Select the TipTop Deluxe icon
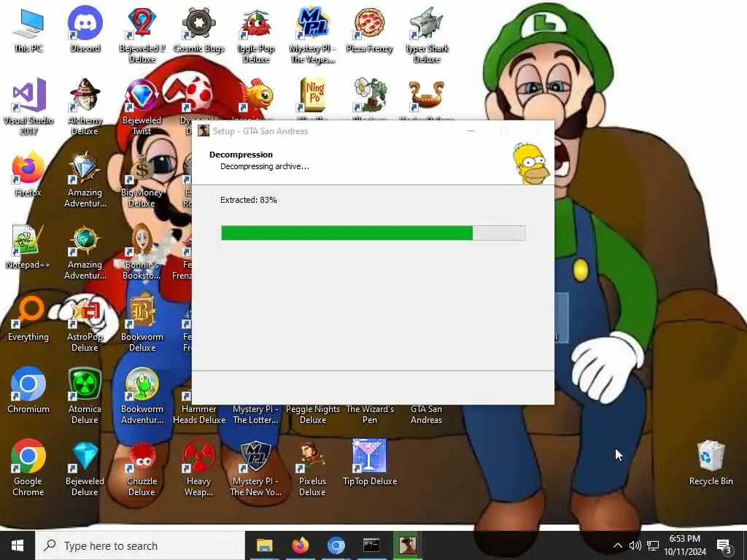The height and width of the screenshot is (560, 747). 370,462
